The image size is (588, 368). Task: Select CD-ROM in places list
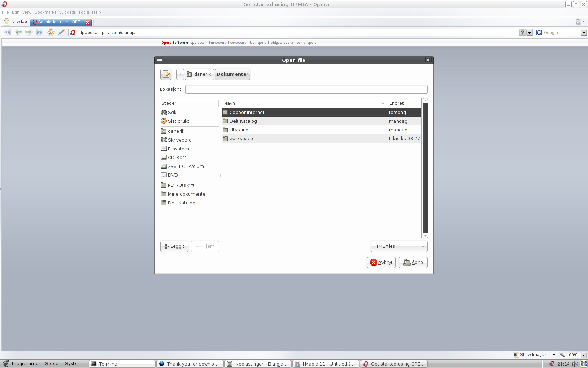pos(189,157)
